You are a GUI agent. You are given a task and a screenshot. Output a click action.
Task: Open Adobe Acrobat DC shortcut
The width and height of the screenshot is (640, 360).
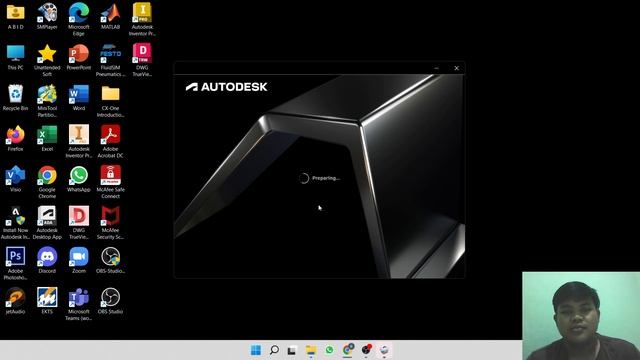pyautogui.click(x=111, y=141)
